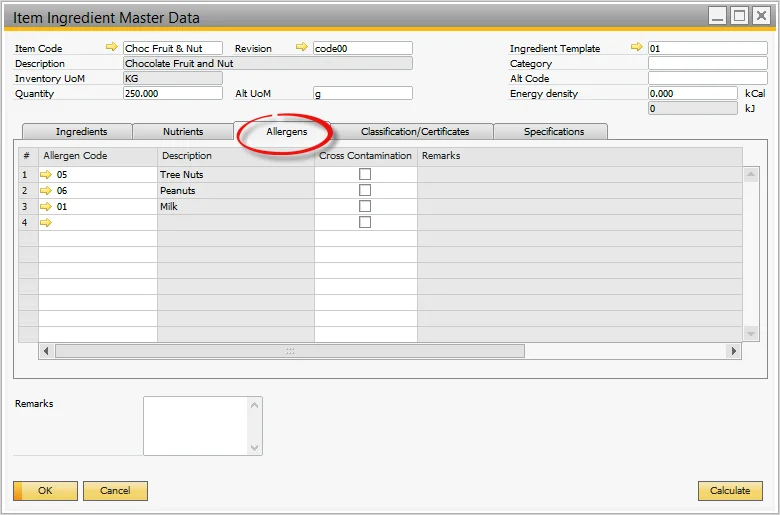Screen dimensions: 780x515
Task: Click the Chocolate Fruit and Nut description field
Action: (268, 63)
